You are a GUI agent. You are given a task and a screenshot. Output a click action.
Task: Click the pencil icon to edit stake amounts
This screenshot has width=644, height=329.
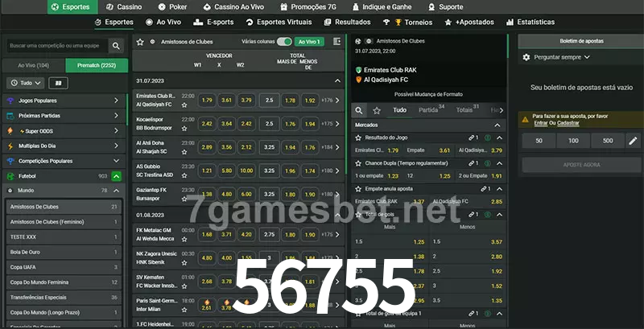[633, 141]
